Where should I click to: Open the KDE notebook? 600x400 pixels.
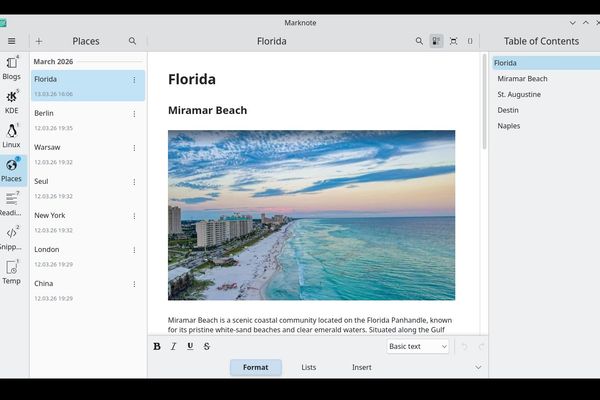click(x=11, y=102)
